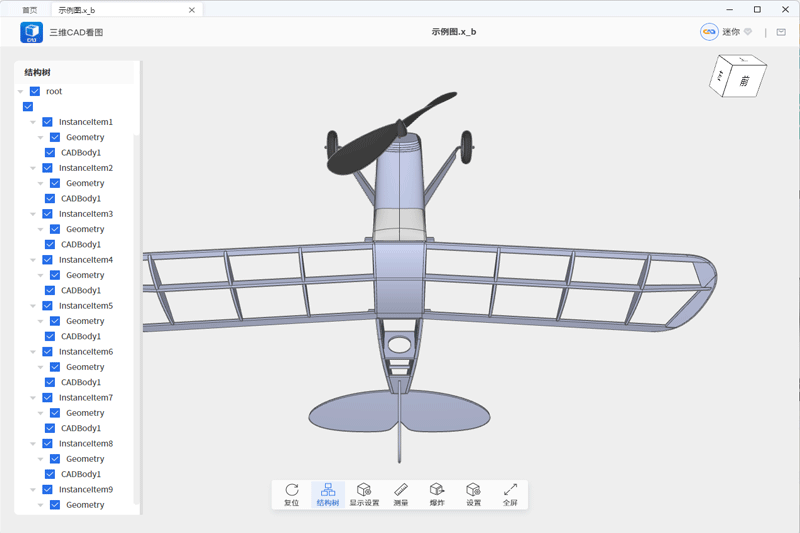The width and height of the screenshot is (800, 533).
Task: Open 显示设置 display settings
Action: tap(364, 494)
